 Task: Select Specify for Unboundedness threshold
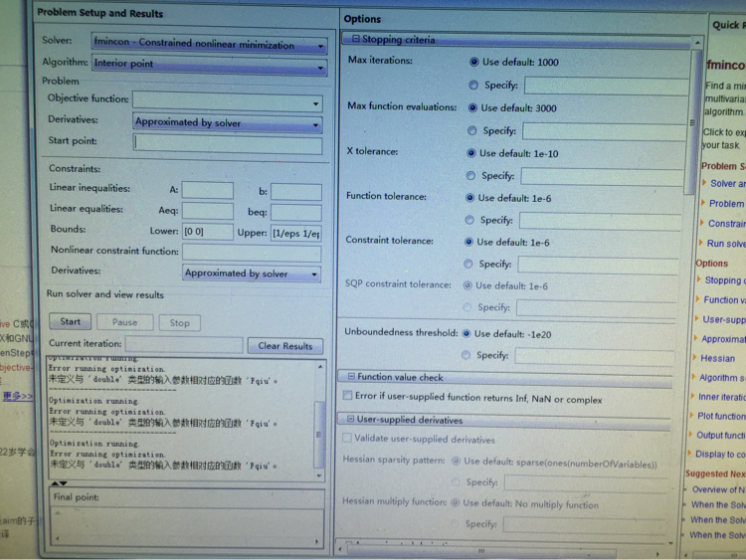click(466, 355)
